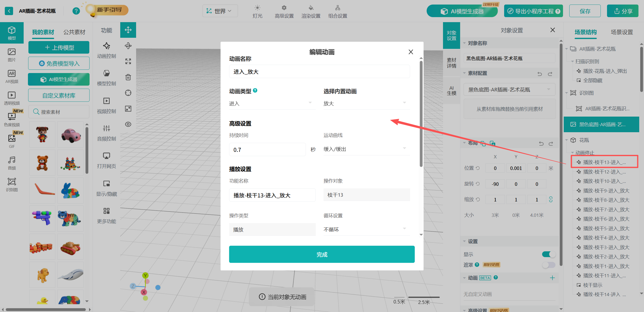Click the finish button in dialog
This screenshot has height=312, width=644.
[x=321, y=254]
